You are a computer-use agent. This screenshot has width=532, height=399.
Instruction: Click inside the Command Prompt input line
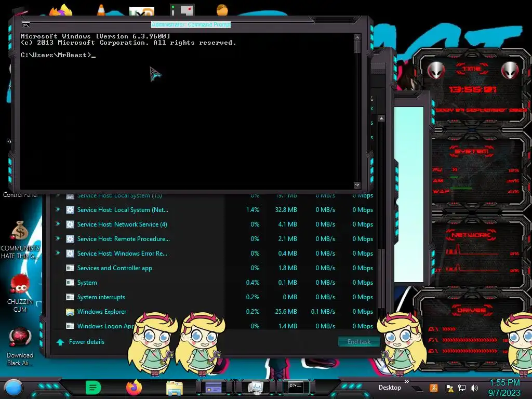point(58,55)
